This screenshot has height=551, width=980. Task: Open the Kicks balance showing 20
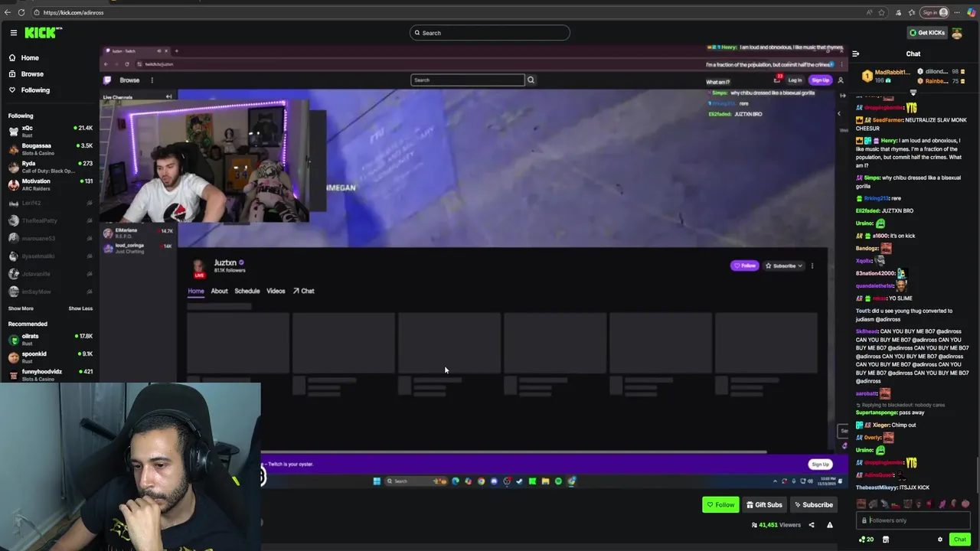tap(866, 540)
